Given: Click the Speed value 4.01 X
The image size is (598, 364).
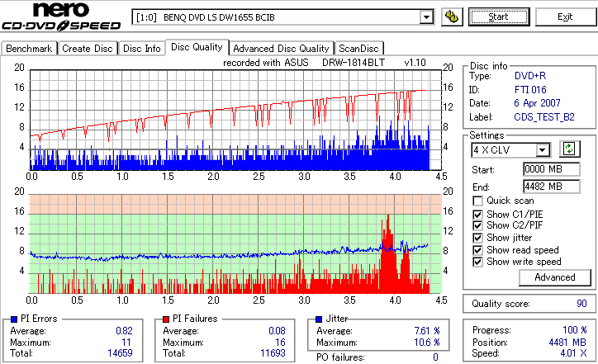Looking at the screenshot, I should pyautogui.click(x=573, y=353).
